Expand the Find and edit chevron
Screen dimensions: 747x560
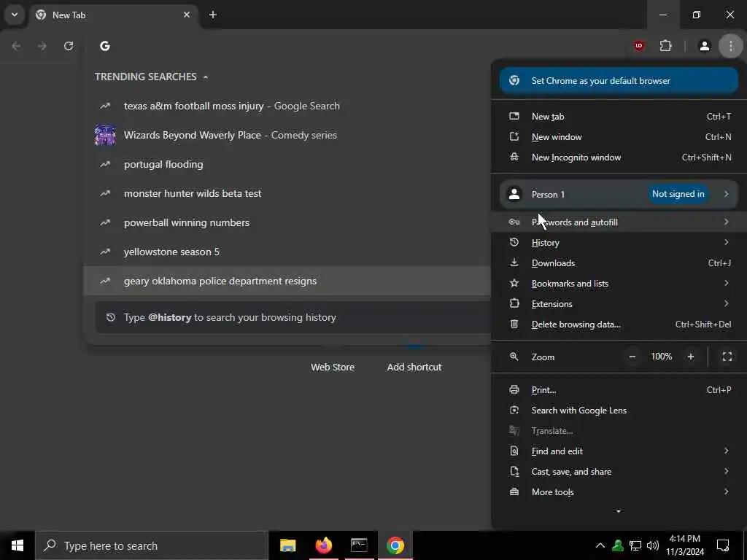coord(726,451)
